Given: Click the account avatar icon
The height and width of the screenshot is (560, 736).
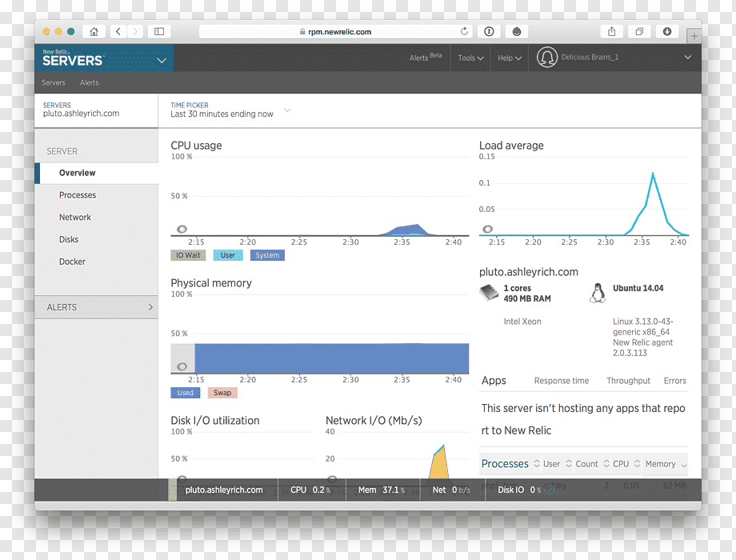Looking at the screenshot, I should coord(547,58).
